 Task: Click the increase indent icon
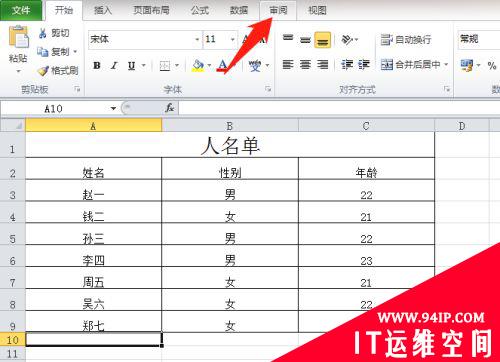point(364,64)
